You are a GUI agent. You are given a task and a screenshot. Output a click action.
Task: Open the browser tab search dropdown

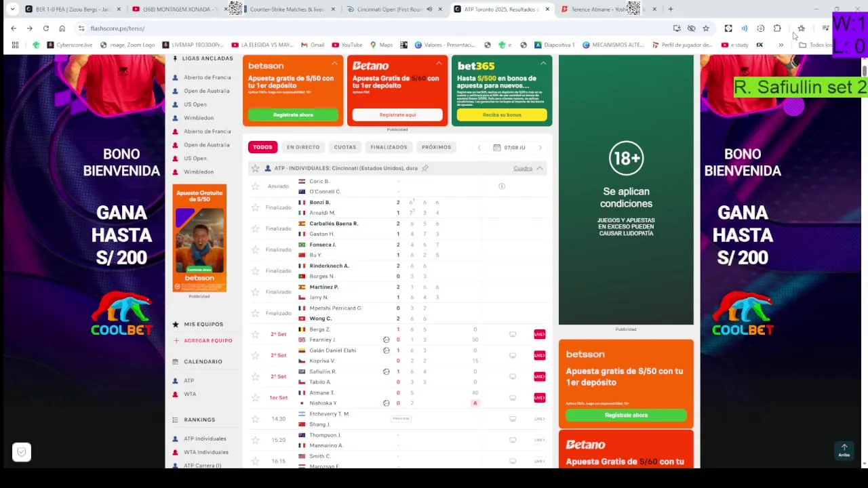12,9
